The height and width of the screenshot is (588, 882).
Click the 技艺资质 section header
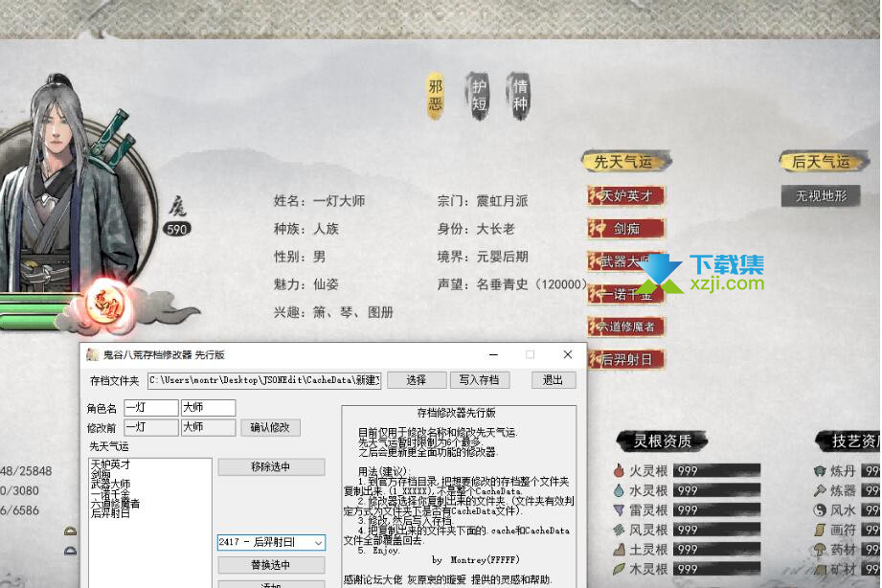(848, 441)
